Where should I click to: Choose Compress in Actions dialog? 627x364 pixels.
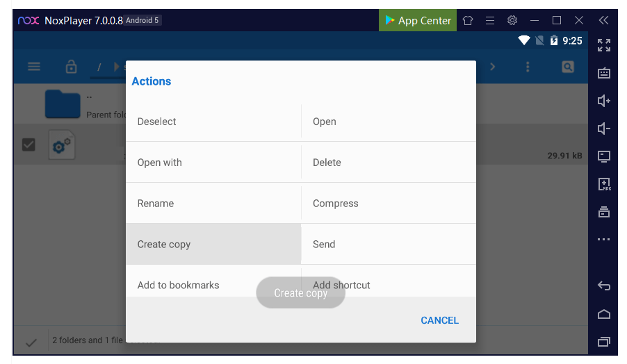[x=389, y=204]
